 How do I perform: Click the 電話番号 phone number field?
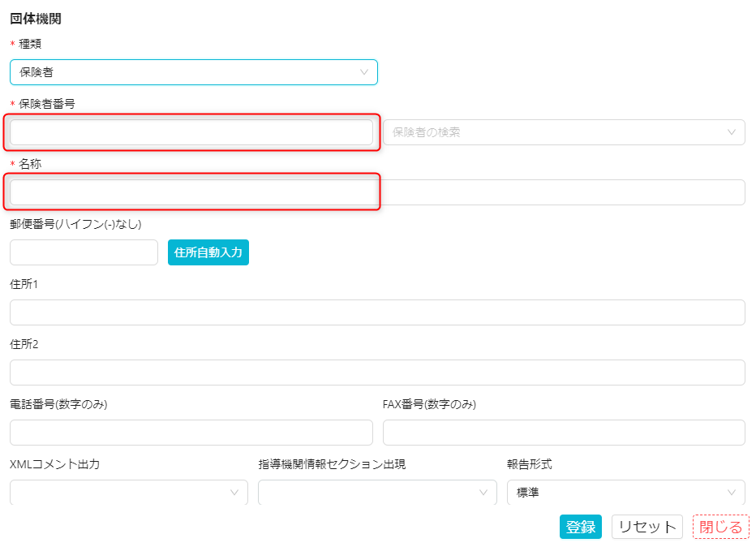click(191, 433)
